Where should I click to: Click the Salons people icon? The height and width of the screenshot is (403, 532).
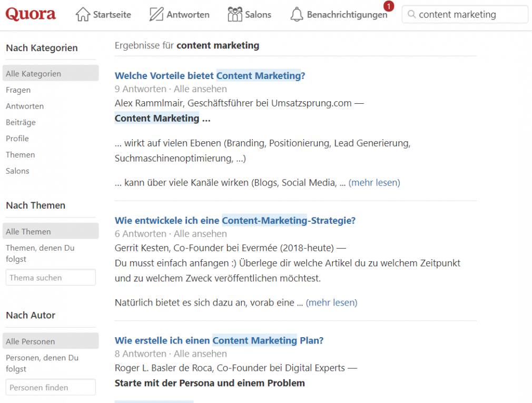235,14
